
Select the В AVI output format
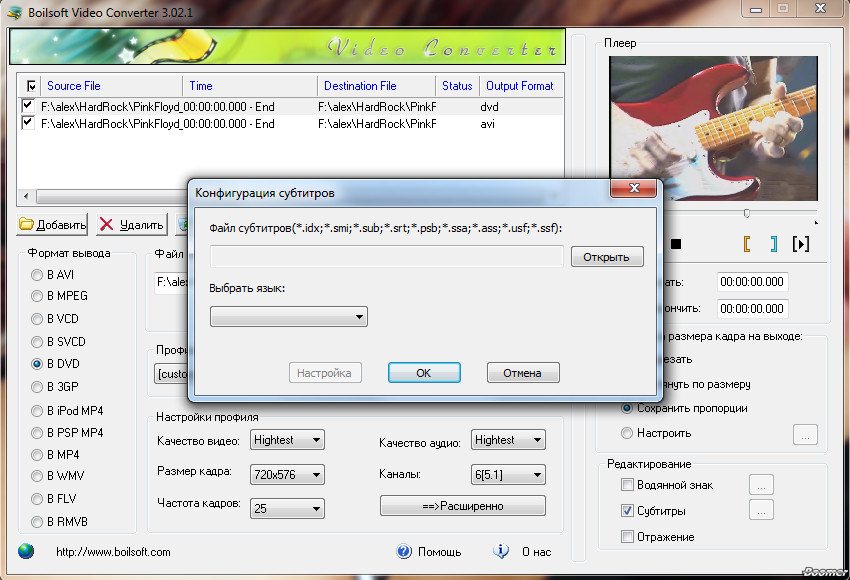click(x=37, y=275)
